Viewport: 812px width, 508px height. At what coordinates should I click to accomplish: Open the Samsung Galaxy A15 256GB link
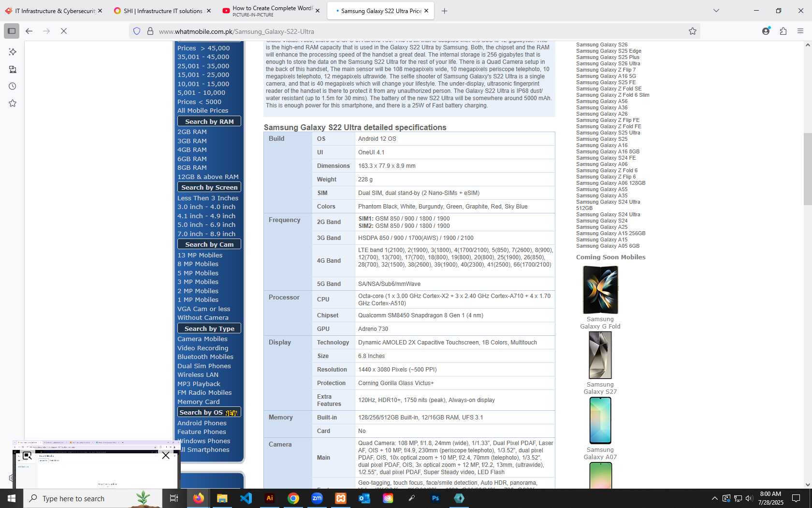610,233
